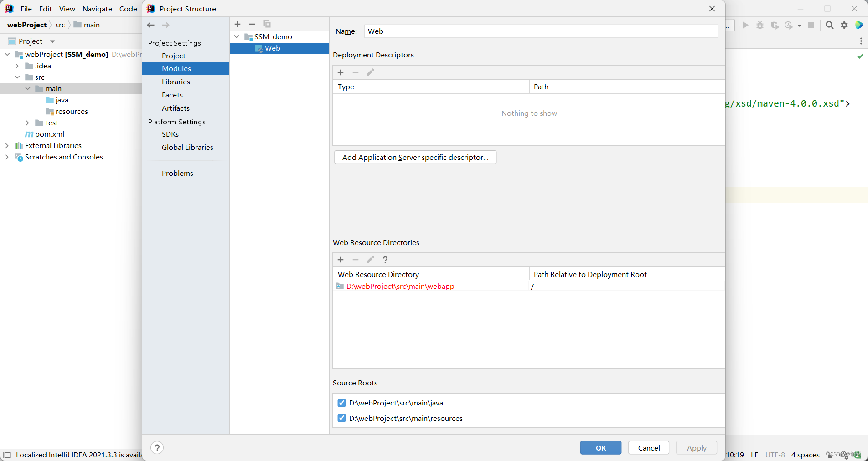
Task: Remove the web resource directory
Action: (x=356, y=260)
